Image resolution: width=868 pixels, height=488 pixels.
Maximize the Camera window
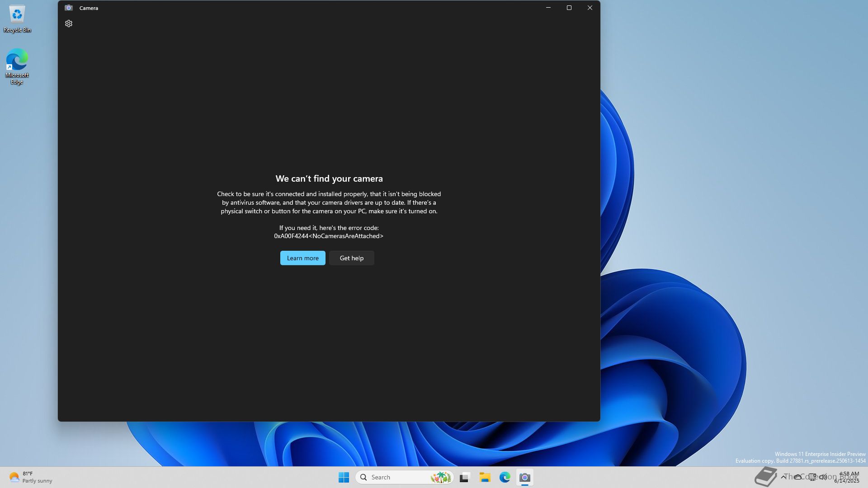tap(569, 8)
